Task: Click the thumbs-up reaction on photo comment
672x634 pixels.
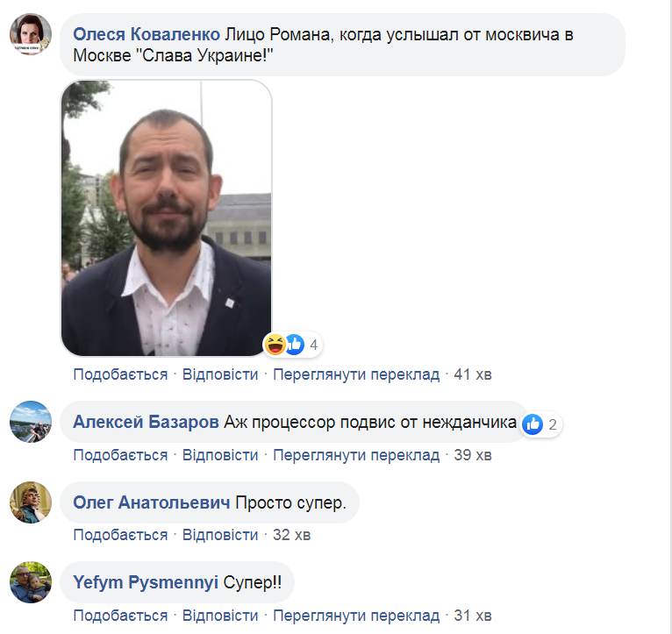Action: (295, 345)
